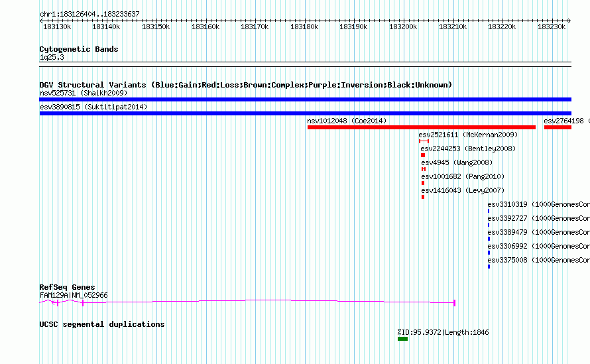
Task: Click the 183230k ruler tick label
Action: tap(552, 27)
